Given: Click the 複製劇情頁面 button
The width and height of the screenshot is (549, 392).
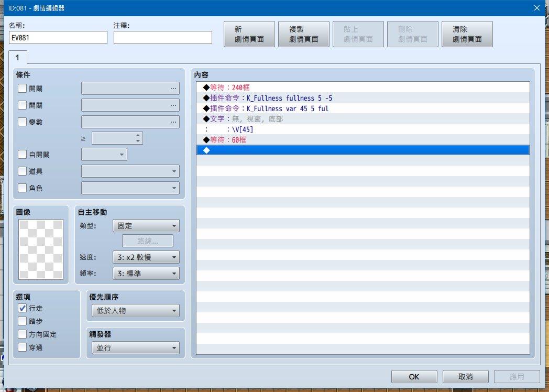Looking at the screenshot, I should (x=303, y=34).
